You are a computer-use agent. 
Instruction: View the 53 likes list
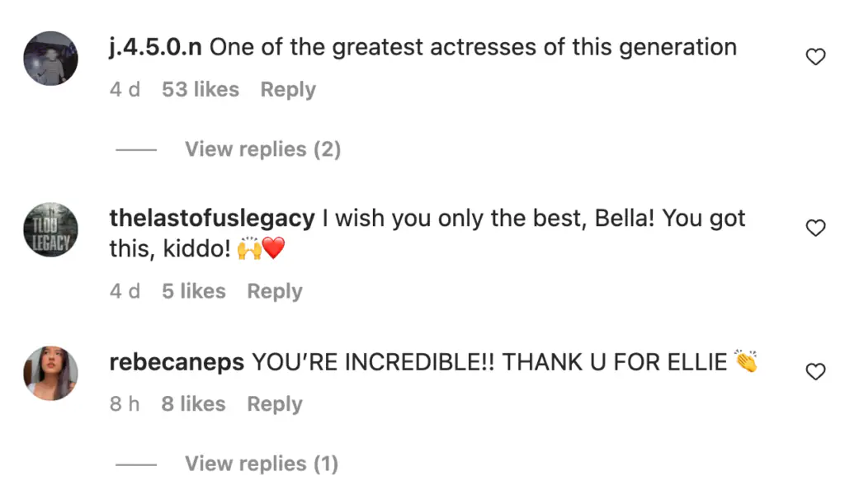point(201,90)
